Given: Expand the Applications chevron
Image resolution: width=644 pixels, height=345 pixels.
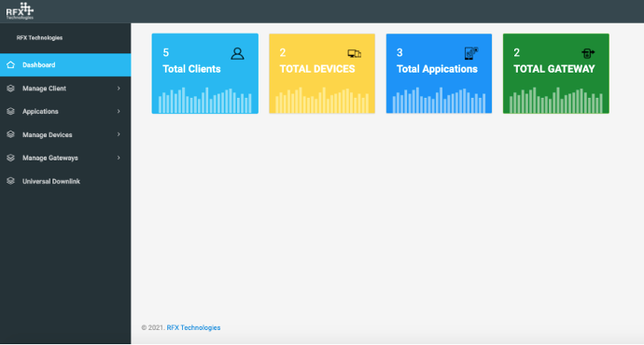Looking at the screenshot, I should click(119, 111).
